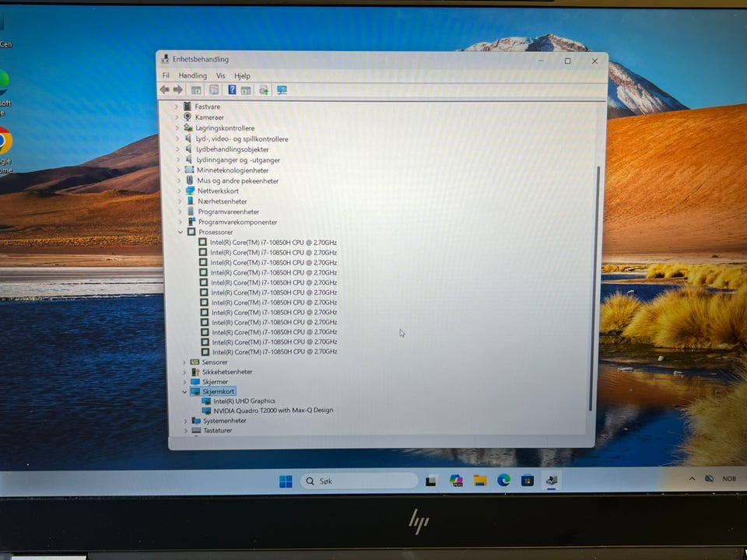Select the Minneteknologienheter row
Viewport: 747px width, 560px height.
[x=233, y=170]
